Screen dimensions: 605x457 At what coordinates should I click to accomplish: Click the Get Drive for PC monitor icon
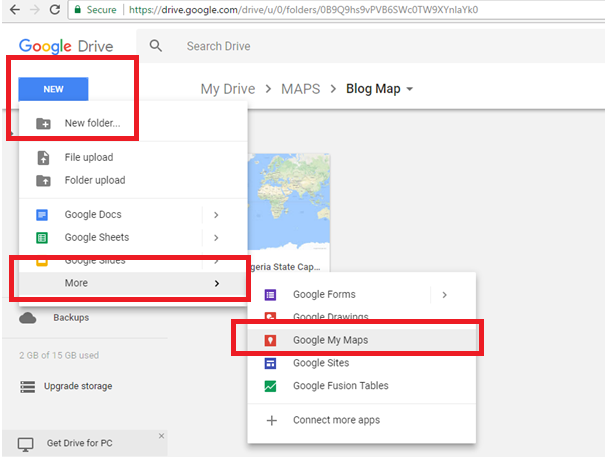(x=25, y=444)
